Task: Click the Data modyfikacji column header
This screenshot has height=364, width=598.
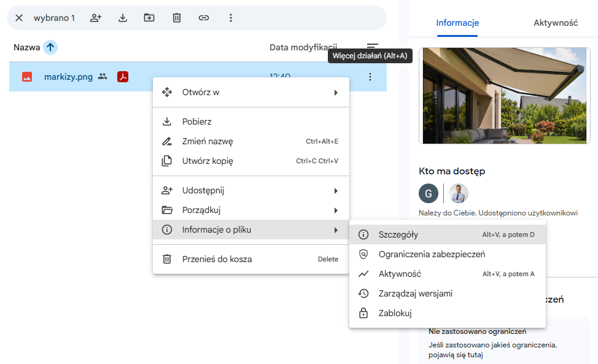Action: tap(303, 47)
